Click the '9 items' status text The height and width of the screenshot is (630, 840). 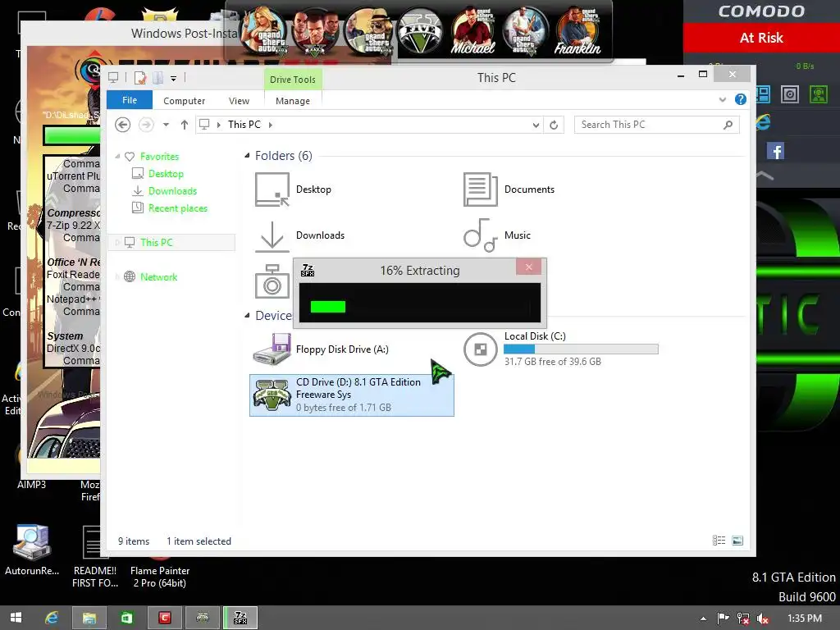(x=134, y=541)
